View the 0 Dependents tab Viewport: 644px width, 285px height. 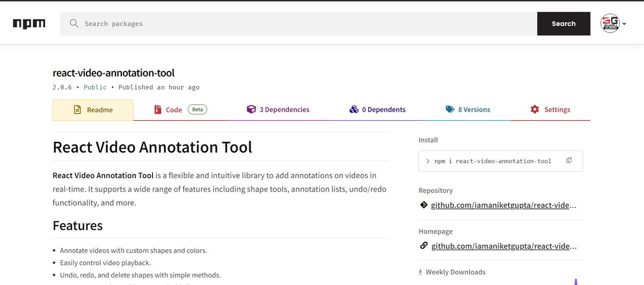377,109
